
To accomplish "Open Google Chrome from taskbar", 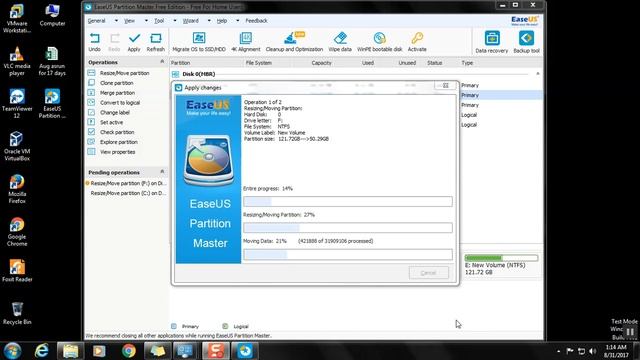I will pyautogui.click(x=129, y=351).
